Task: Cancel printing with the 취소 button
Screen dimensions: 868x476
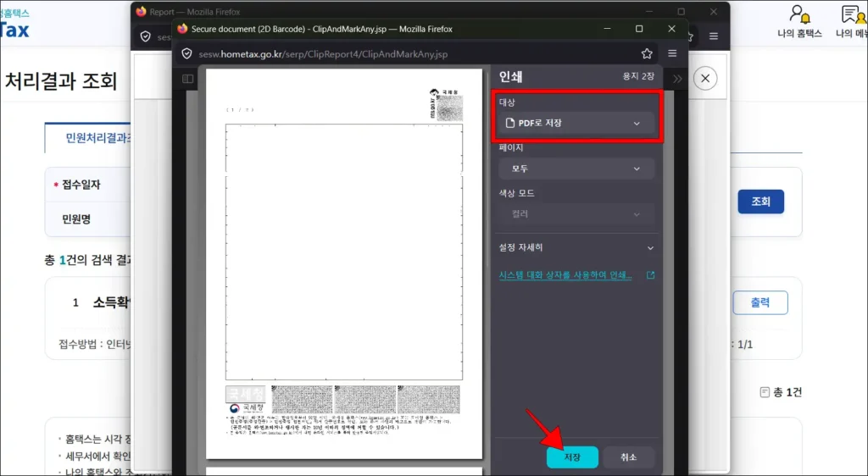Action: pos(628,457)
